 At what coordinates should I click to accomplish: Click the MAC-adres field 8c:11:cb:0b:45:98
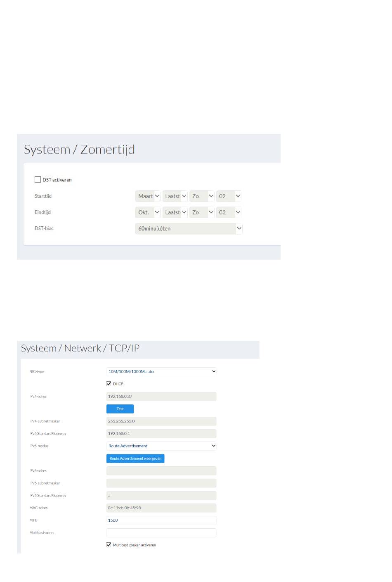161,508
